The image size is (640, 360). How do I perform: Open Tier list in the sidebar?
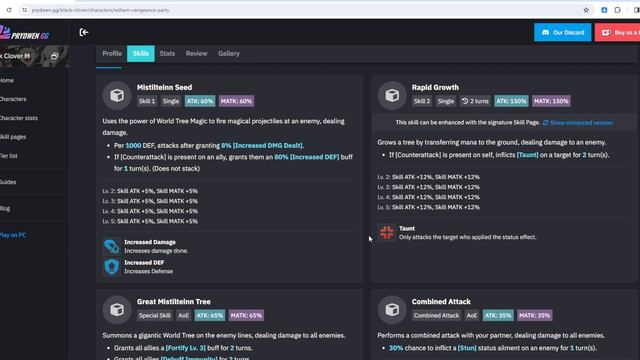point(9,156)
